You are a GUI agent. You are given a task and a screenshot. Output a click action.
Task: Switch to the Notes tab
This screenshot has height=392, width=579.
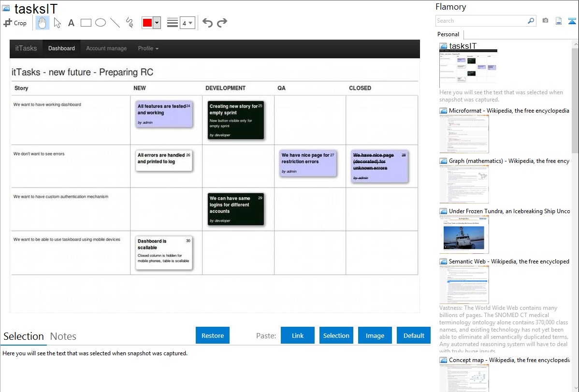(x=63, y=336)
